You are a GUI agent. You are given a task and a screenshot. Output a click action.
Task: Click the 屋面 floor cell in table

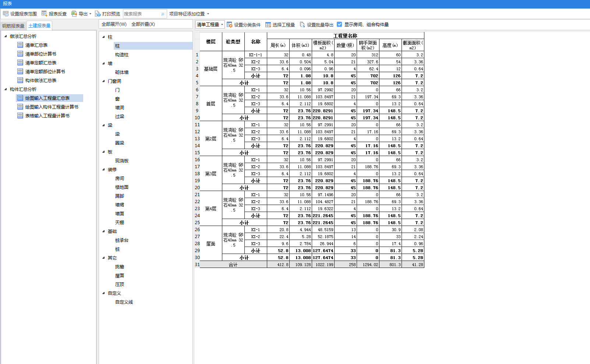[x=211, y=244]
